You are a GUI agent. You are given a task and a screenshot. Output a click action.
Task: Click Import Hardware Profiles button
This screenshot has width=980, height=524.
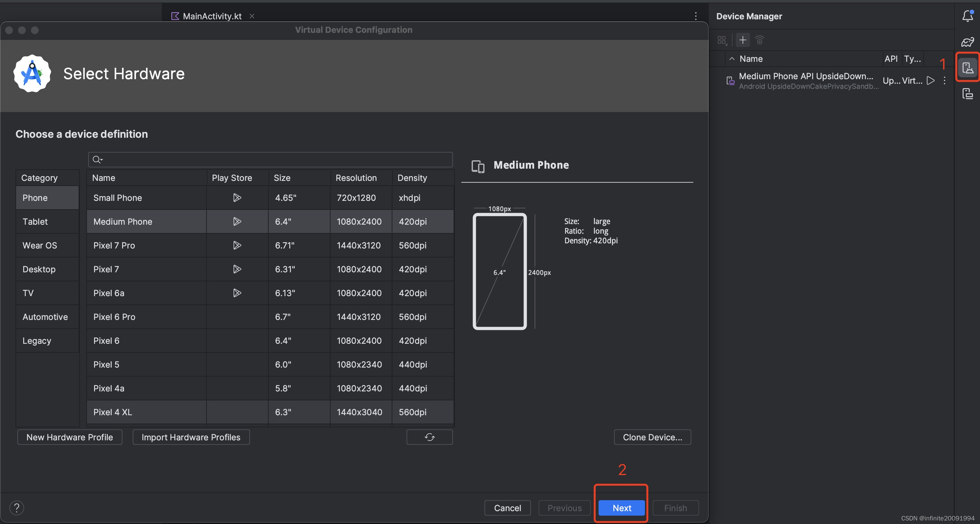click(x=191, y=437)
